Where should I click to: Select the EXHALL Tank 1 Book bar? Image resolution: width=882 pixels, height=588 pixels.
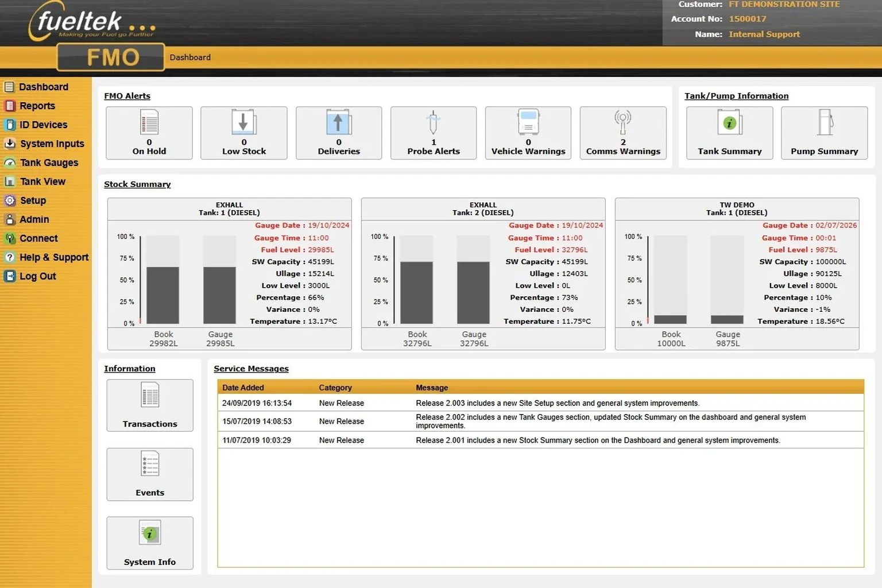[163, 295]
